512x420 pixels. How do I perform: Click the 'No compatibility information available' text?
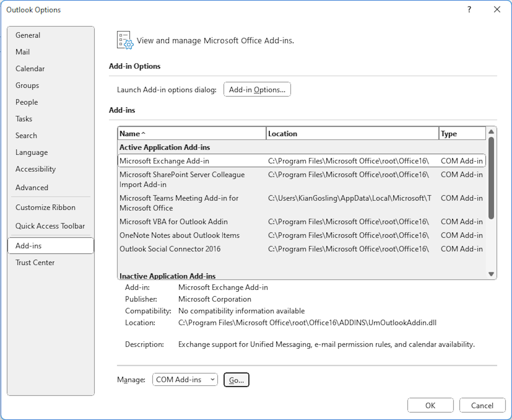coord(241,311)
